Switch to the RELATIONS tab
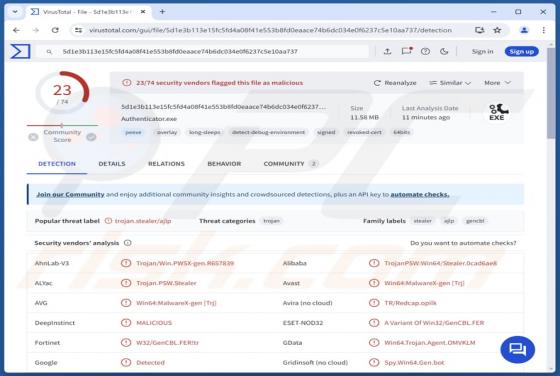The image size is (560, 376). pyautogui.click(x=166, y=164)
